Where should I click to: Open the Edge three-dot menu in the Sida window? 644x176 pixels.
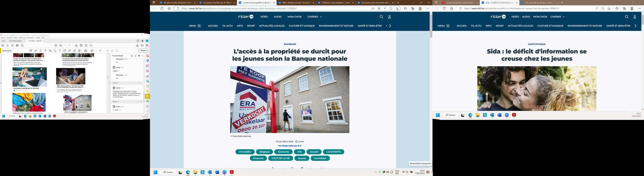point(639,9)
